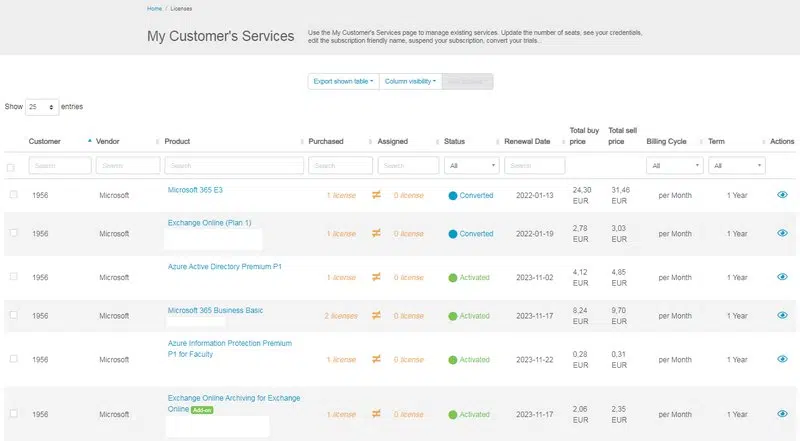Click the transfer arrows in the Azure Information Protection row
Image resolution: width=800 pixels, height=441 pixels.
[x=376, y=359]
